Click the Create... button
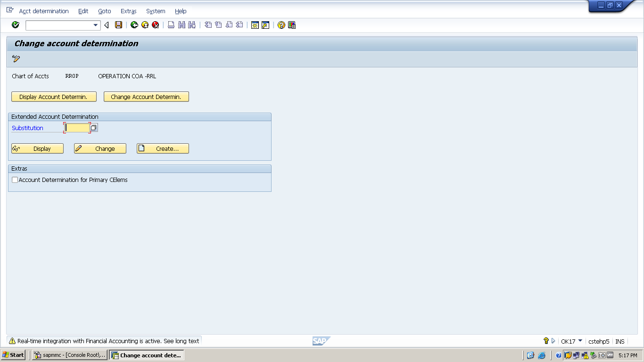644x362 pixels. (163, 148)
